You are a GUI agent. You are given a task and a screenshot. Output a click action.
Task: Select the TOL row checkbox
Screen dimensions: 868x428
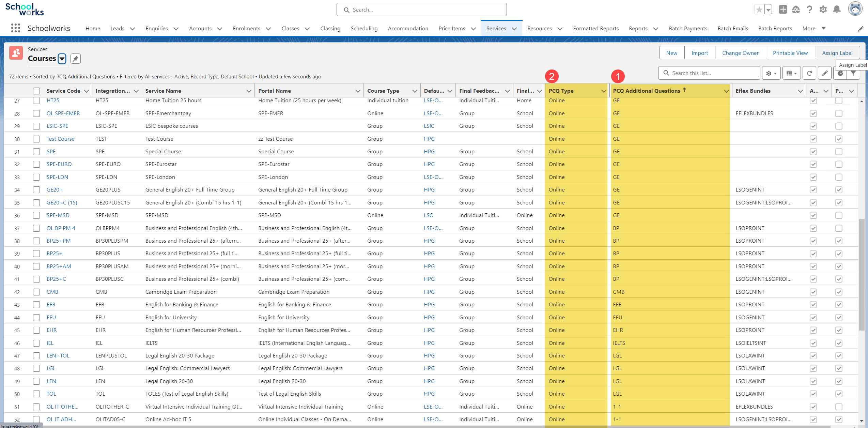point(36,394)
